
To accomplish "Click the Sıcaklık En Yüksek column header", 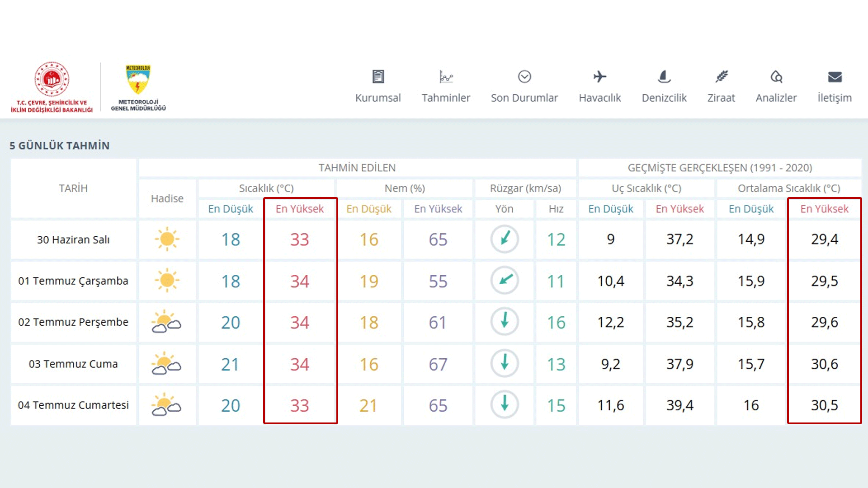I will pyautogui.click(x=300, y=209).
